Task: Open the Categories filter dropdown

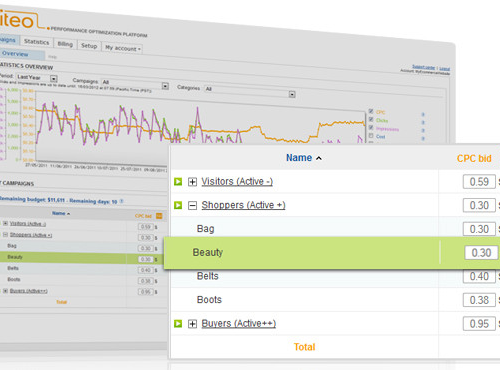Action: click(x=292, y=94)
